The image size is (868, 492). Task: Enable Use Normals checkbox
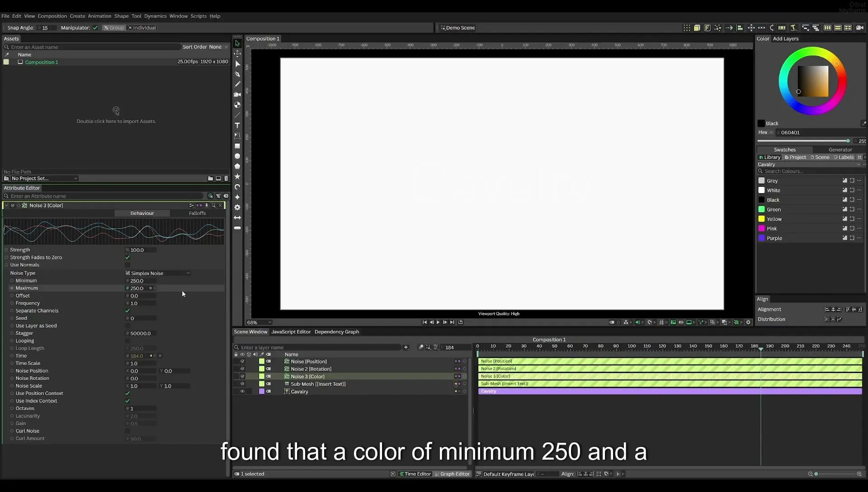(x=127, y=265)
